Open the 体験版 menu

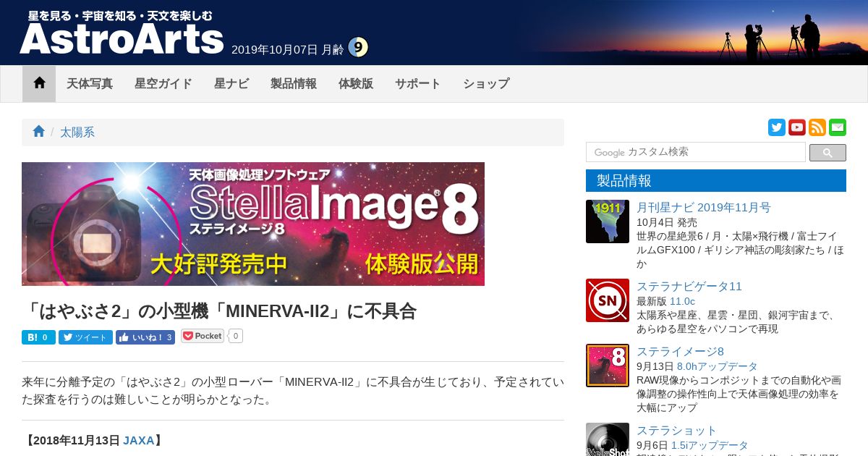tap(356, 83)
